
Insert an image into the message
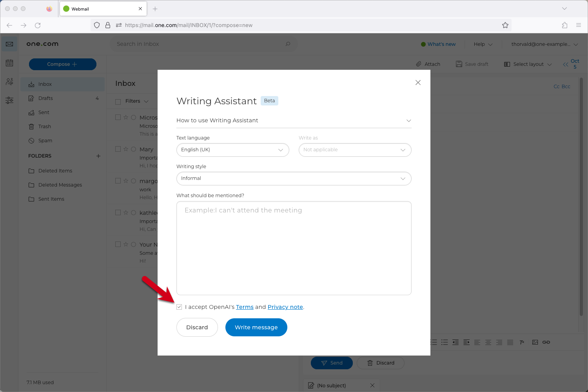pyautogui.click(x=535, y=342)
